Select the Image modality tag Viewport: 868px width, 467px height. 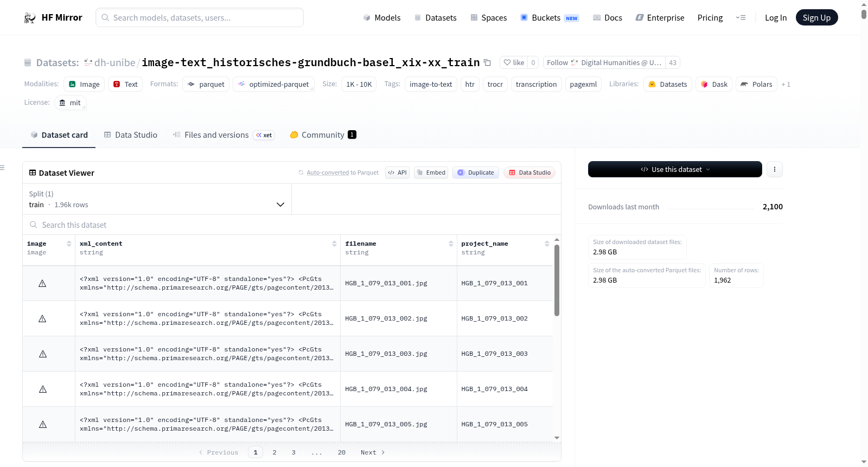point(84,84)
